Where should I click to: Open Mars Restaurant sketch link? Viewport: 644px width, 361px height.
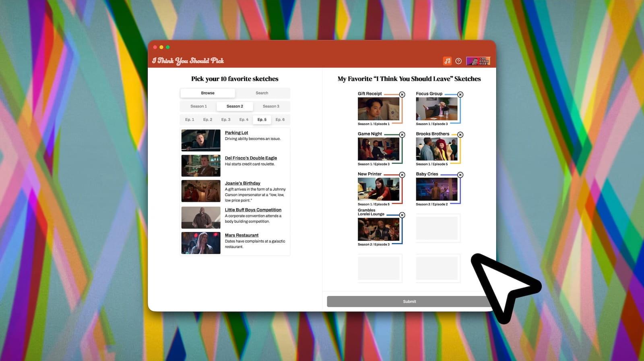click(x=242, y=235)
